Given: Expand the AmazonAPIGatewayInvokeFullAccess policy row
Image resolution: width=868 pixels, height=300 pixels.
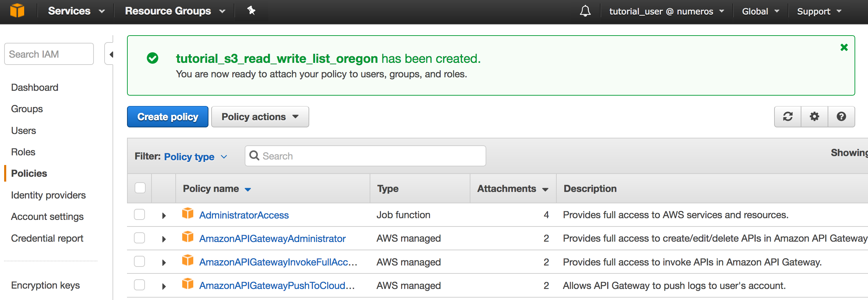Looking at the screenshot, I should tap(164, 263).
